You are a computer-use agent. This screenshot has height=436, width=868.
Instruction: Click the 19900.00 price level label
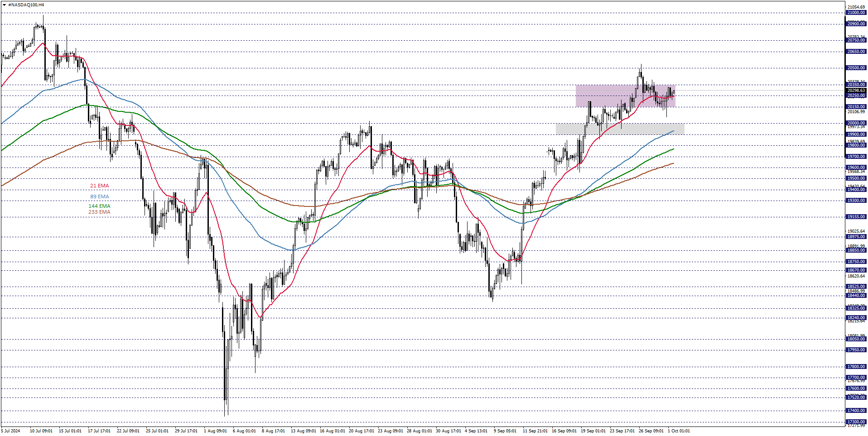coord(856,134)
